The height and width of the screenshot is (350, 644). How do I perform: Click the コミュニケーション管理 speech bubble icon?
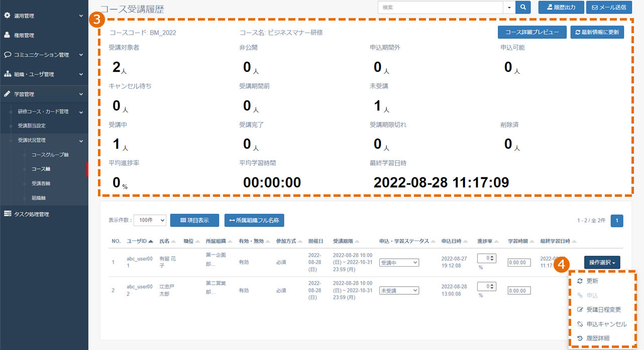coord(8,55)
